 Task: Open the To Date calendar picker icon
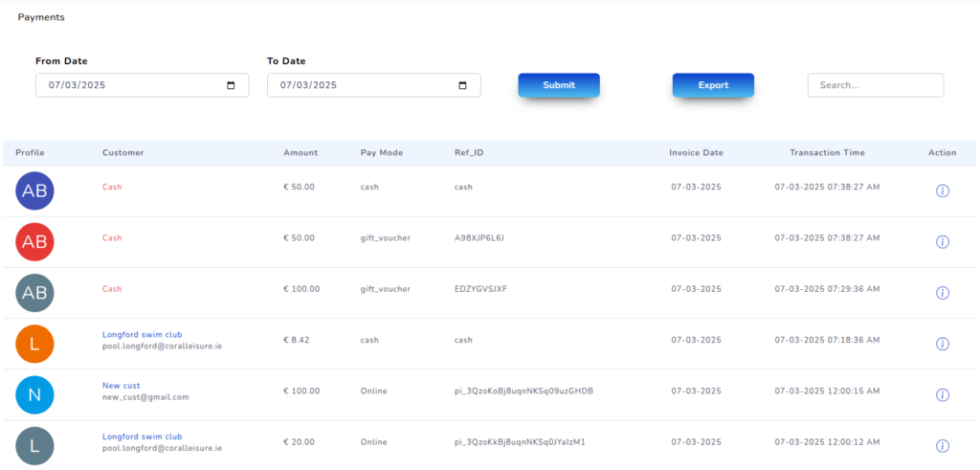coord(462,85)
